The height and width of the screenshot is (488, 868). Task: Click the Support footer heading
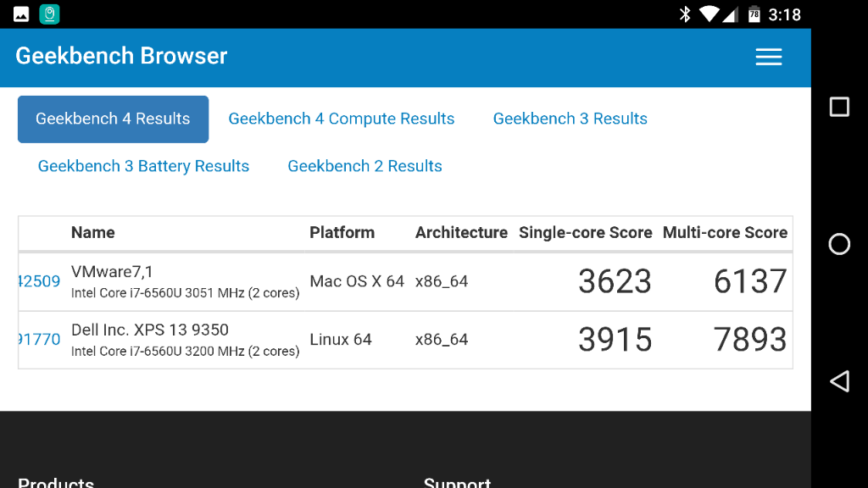coord(457,481)
